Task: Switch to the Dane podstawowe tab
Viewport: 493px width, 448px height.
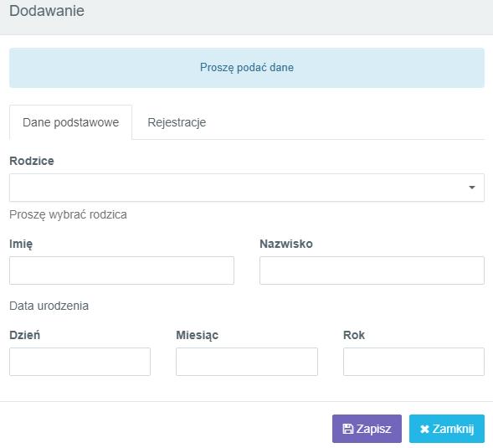Action: pos(71,122)
